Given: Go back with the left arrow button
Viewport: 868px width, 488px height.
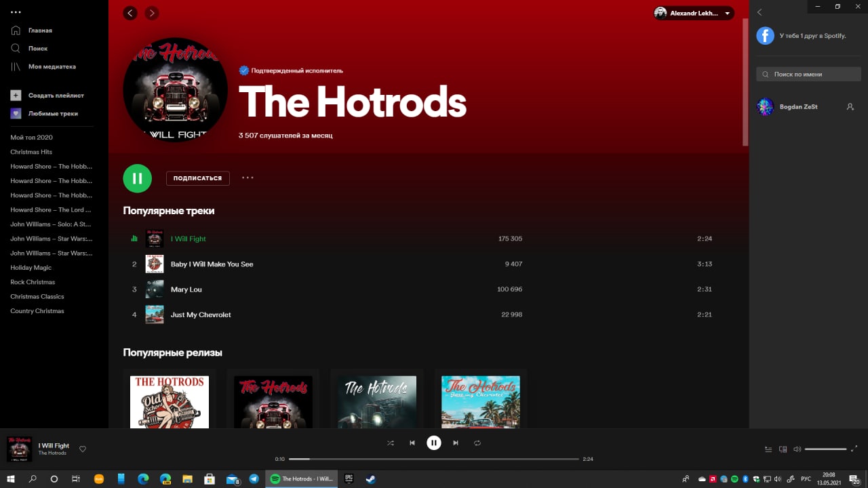Looking at the screenshot, I should pyautogui.click(x=130, y=13).
